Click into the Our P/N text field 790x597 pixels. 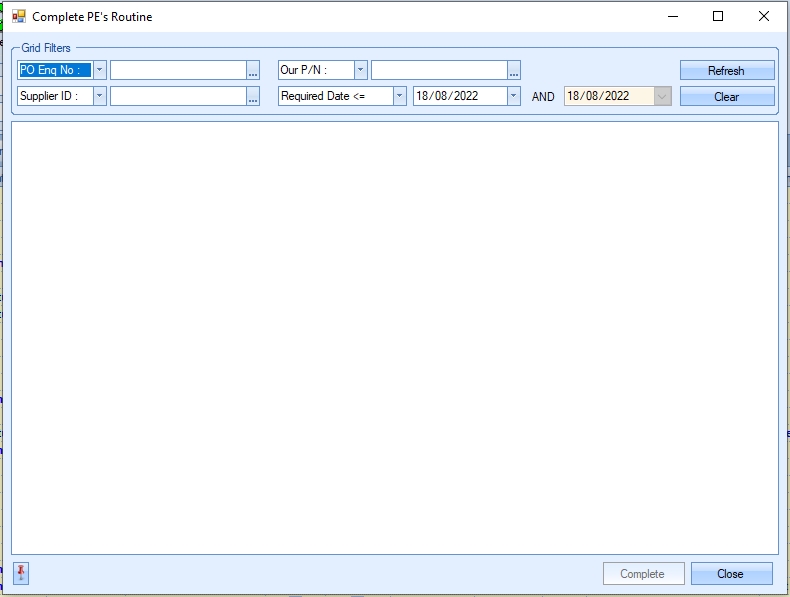tap(438, 70)
